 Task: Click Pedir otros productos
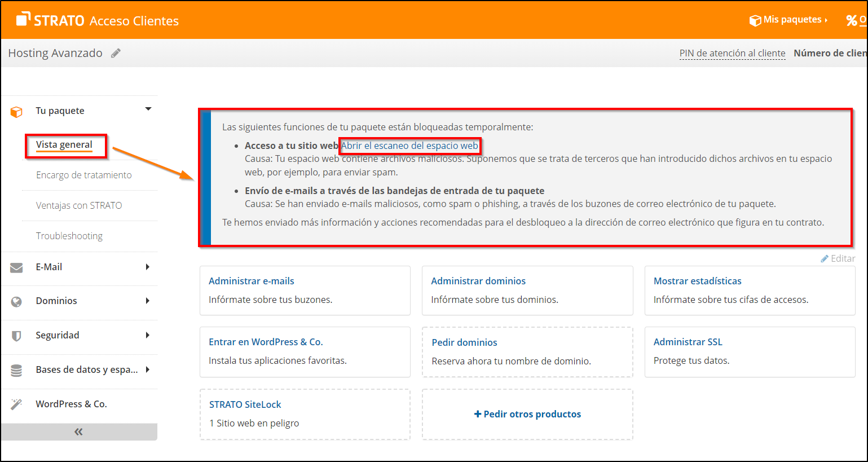click(527, 414)
